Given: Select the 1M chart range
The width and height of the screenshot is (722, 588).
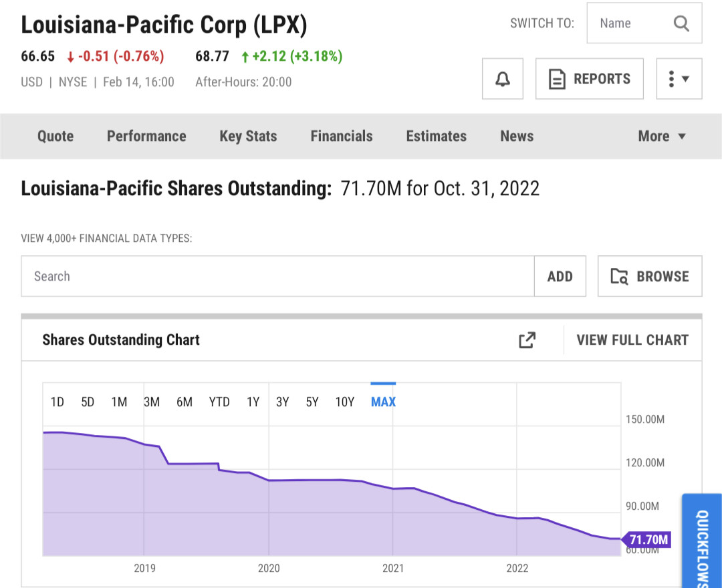Looking at the screenshot, I should point(119,402).
